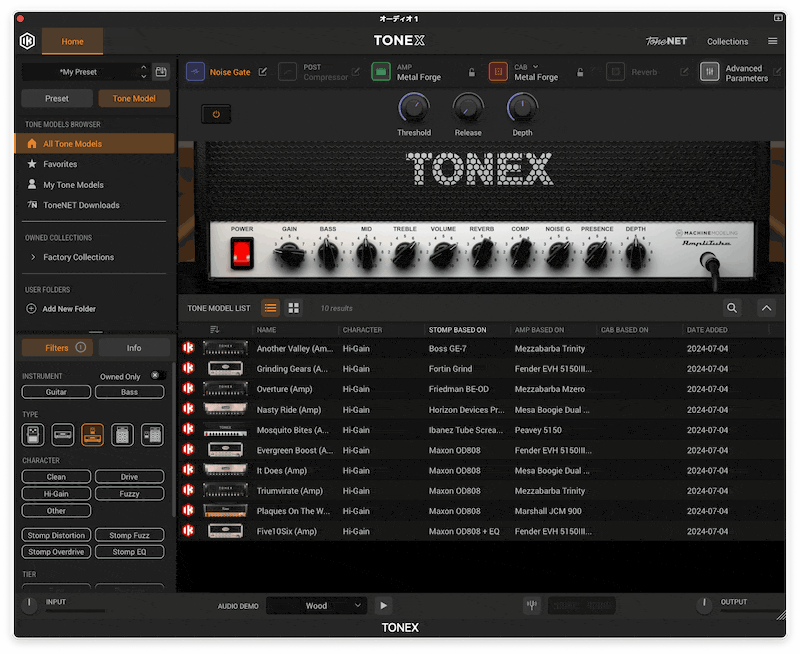Image resolution: width=800 pixels, height=654 pixels.
Task: Toggle the Amp lock icon
Action: point(472,72)
